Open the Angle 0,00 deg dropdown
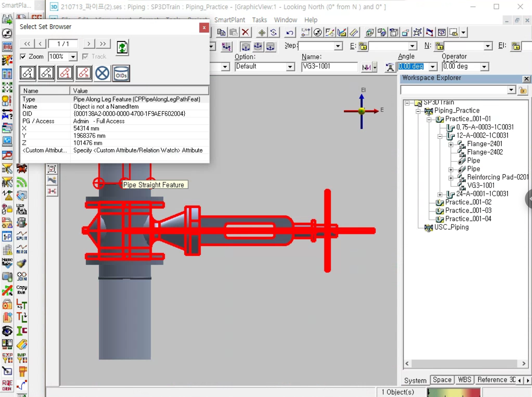 tap(433, 67)
